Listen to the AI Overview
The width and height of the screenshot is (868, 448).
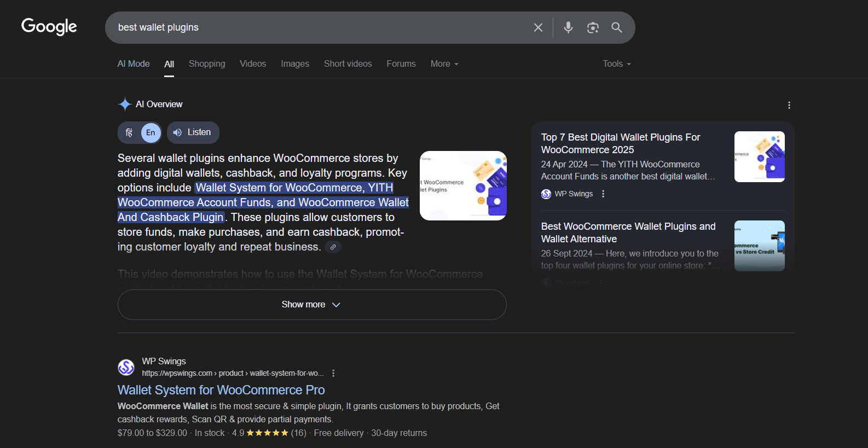click(193, 132)
